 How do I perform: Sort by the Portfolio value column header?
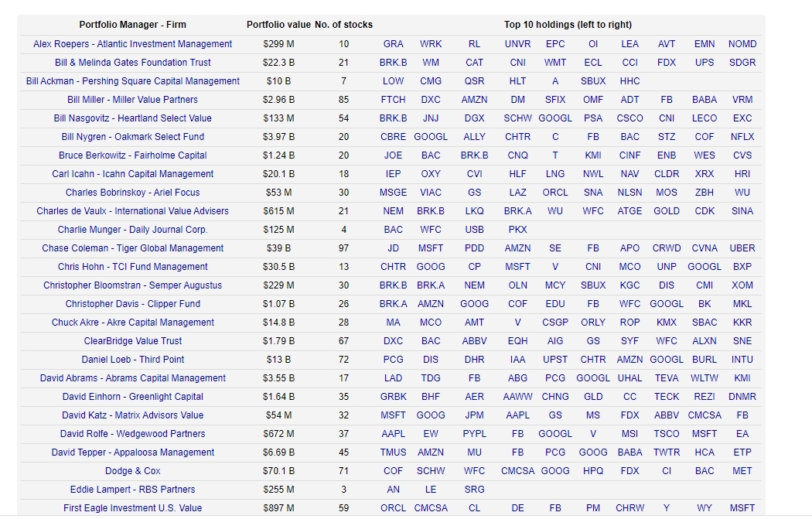278,25
